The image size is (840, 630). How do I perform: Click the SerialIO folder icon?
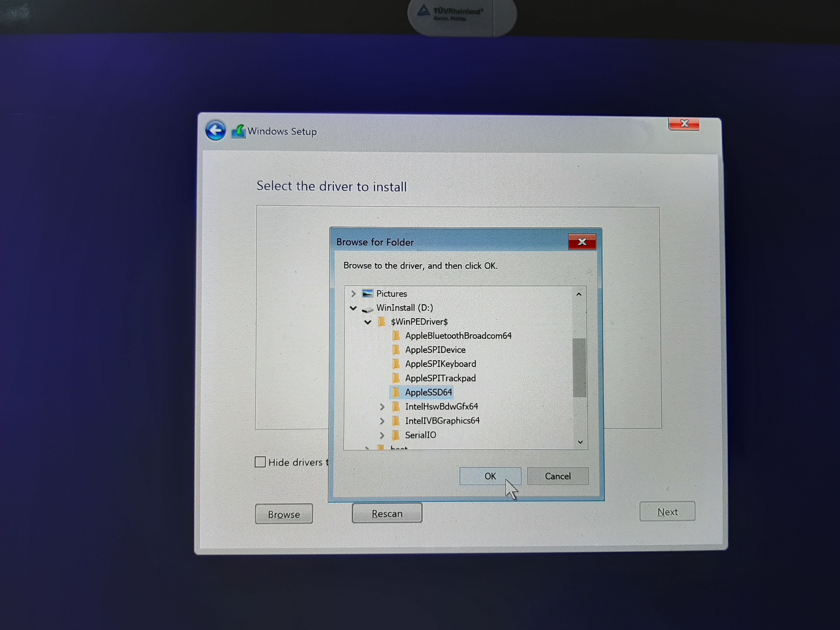pos(396,435)
